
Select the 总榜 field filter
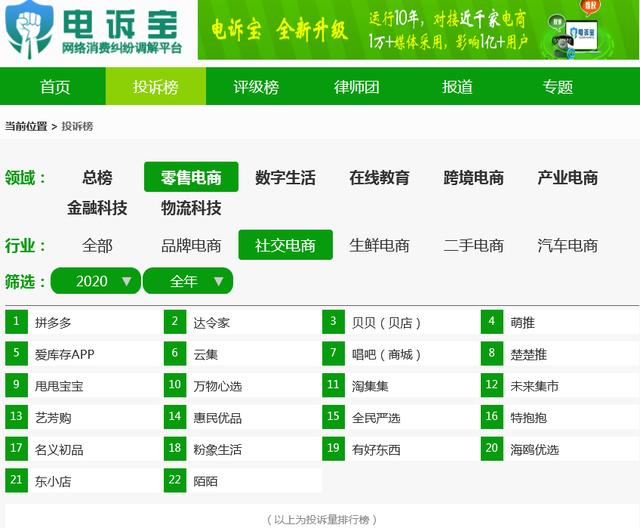[x=97, y=177]
